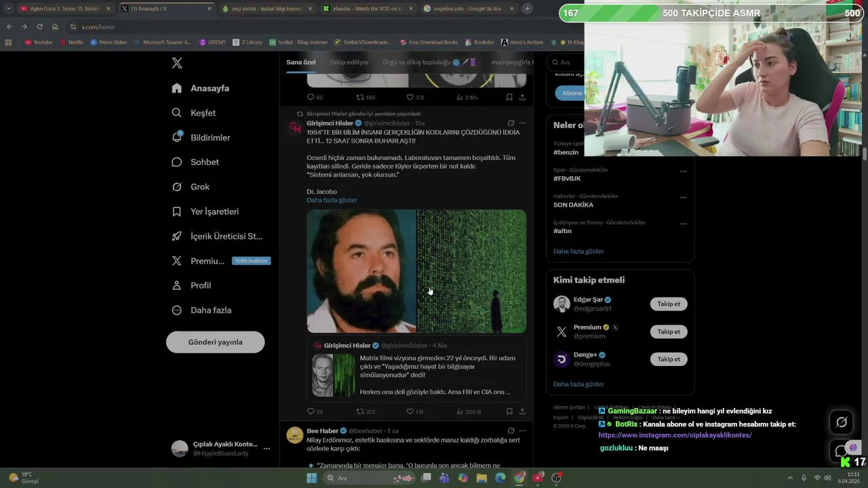The image size is (868, 488).
Task: Open the Anasayfa home page
Action: click(x=201, y=88)
